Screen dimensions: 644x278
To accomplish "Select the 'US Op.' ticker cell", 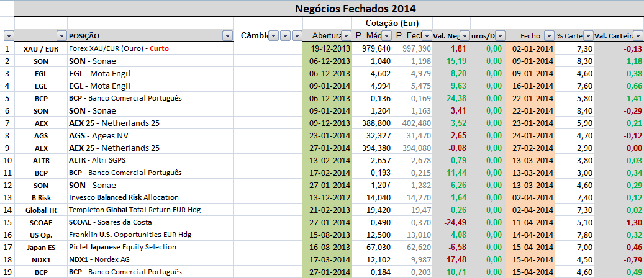I will pyautogui.click(x=41, y=235).
